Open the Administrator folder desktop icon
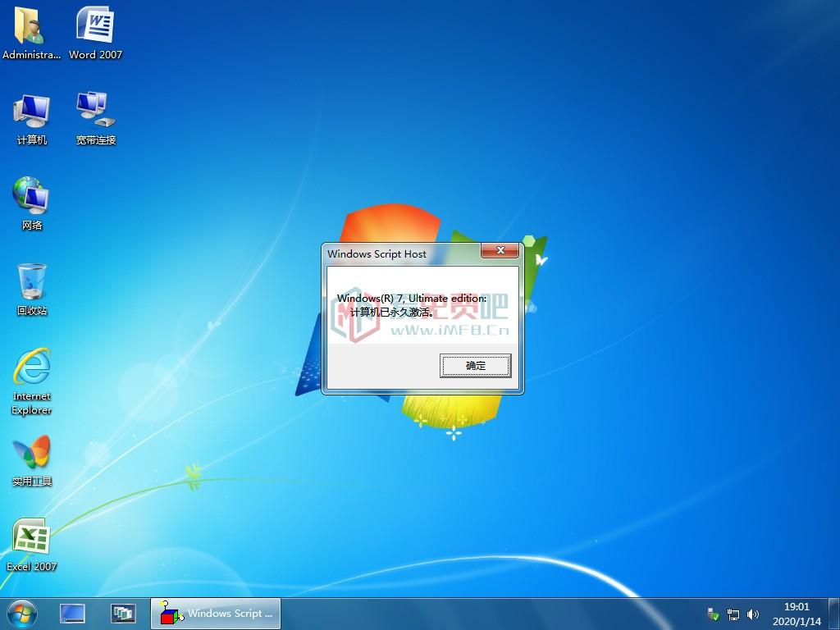This screenshot has width=840, height=630. coord(30,32)
